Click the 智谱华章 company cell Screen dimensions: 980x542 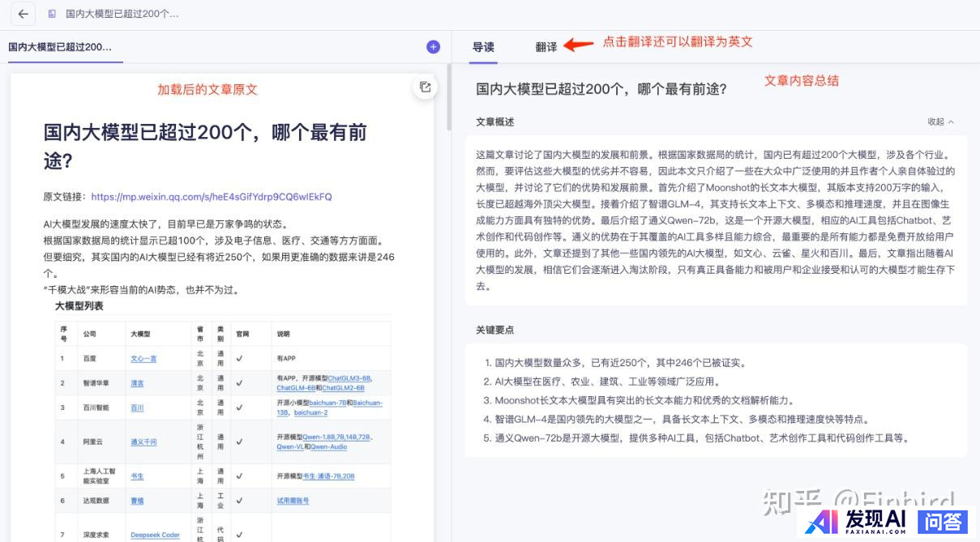pos(96,383)
